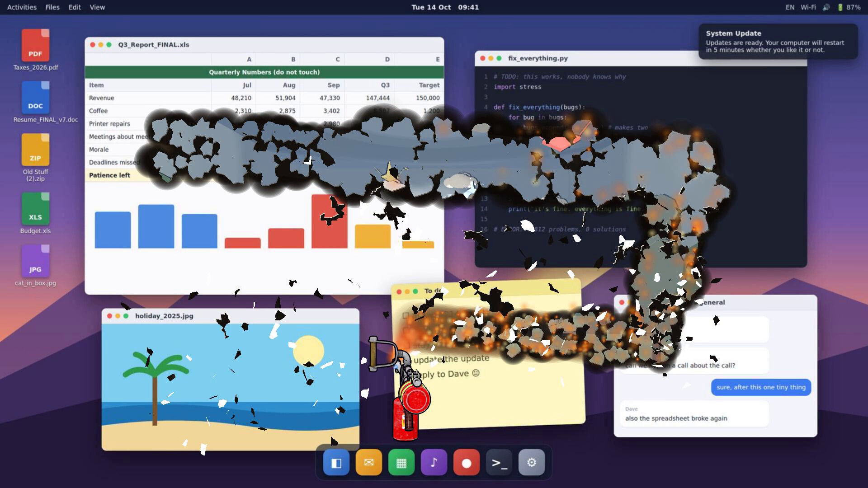Click the battery indicator showing 87%
The width and height of the screenshot is (868, 488).
click(x=849, y=7)
